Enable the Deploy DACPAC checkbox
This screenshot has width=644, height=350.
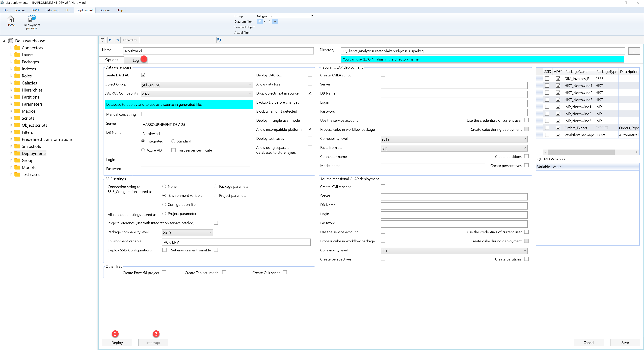(x=310, y=75)
